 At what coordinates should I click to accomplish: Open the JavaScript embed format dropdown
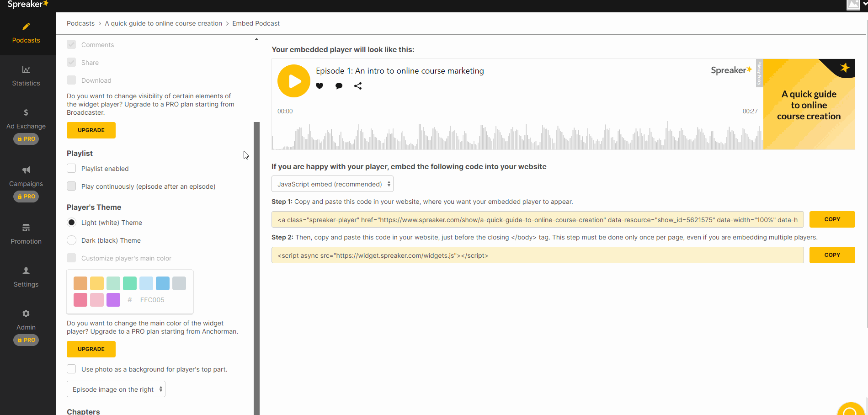pyautogui.click(x=332, y=184)
